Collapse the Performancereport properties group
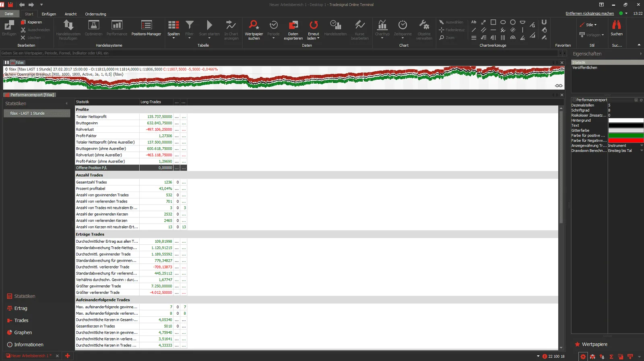 [574, 100]
